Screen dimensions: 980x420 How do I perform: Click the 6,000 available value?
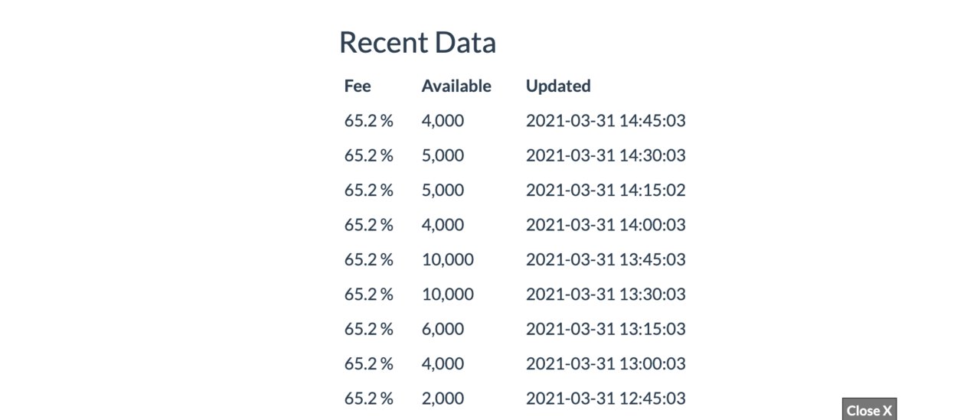click(443, 329)
